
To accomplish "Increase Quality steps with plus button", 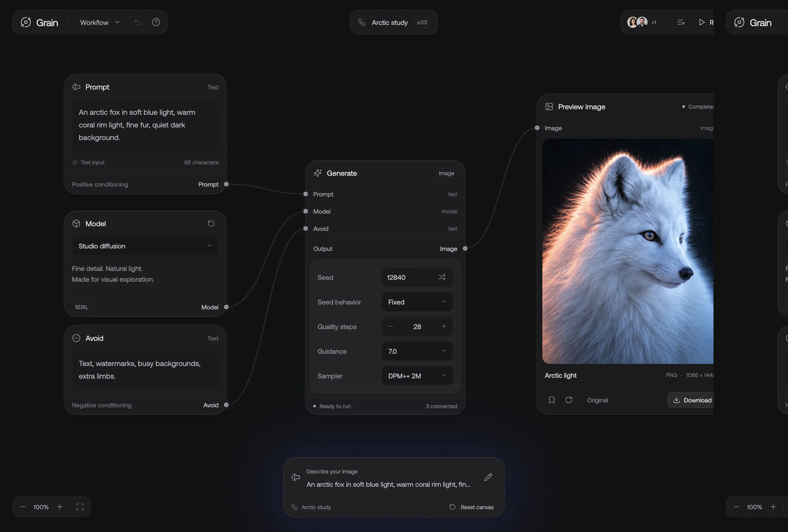I will [x=444, y=327].
